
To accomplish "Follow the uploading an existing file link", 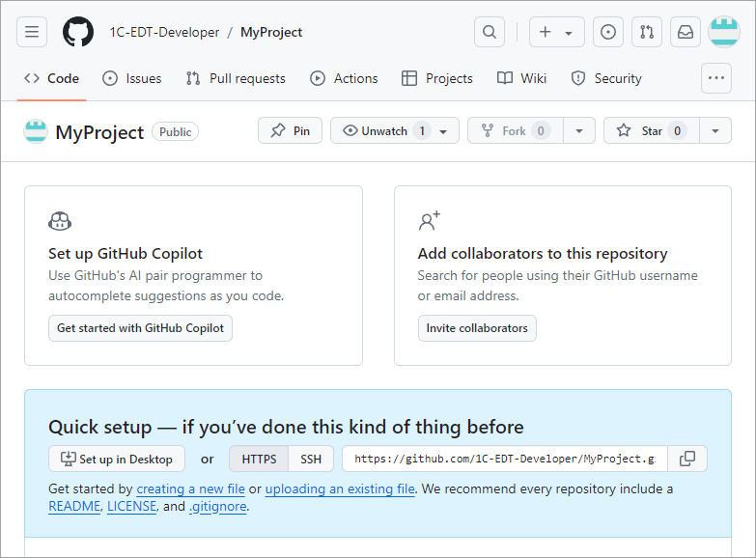I will point(340,489).
